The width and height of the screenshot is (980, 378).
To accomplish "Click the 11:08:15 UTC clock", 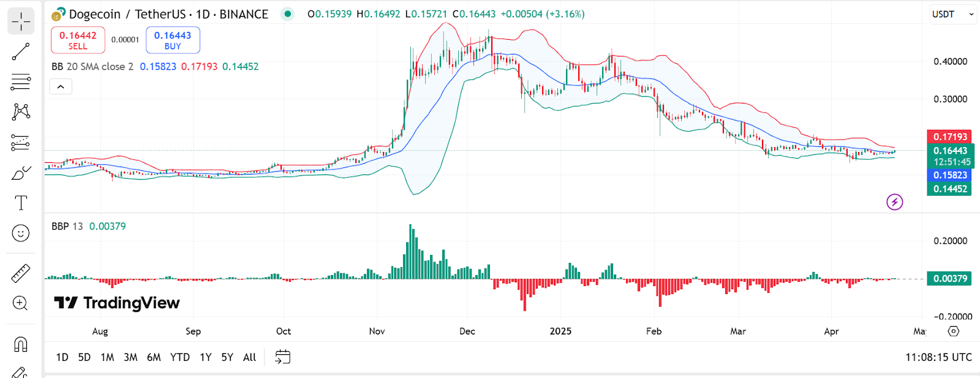I will (x=938, y=357).
